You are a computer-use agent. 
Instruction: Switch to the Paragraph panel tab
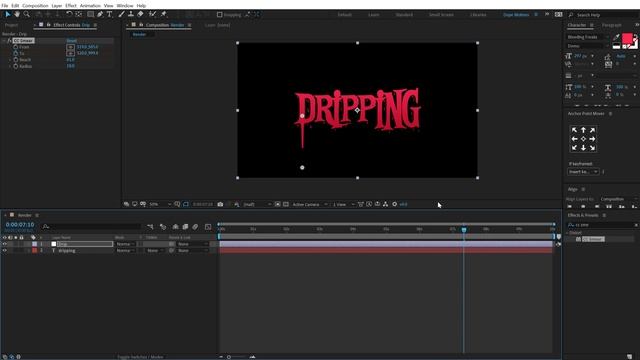pyautogui.click(x=611, y=25)
